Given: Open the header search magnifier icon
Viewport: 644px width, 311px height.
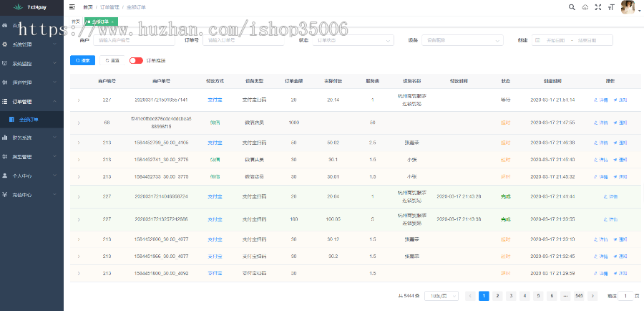Looking at the screenshot, I should pos(572,7).
